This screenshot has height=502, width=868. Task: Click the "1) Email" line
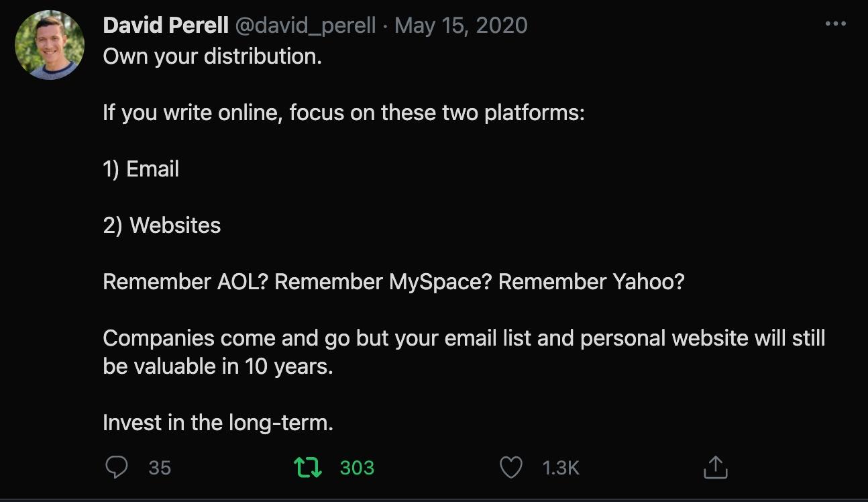click(x=141, y=169)
